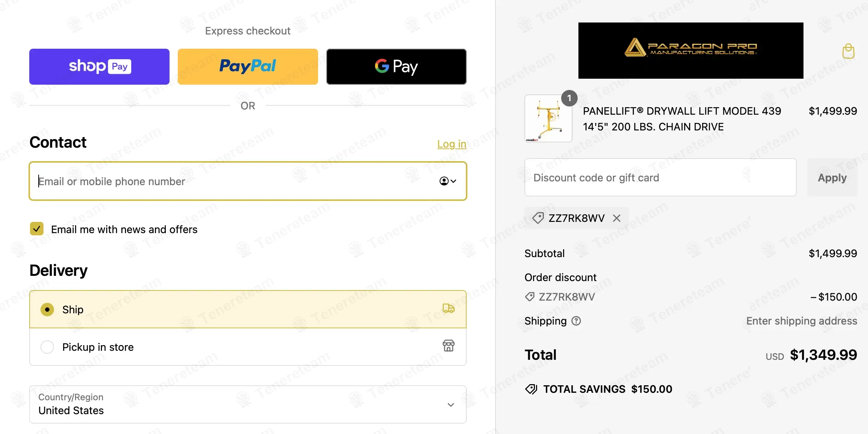Select the Ship delivery option
This screenshot has height=434, width=868.
pos(47,310)
